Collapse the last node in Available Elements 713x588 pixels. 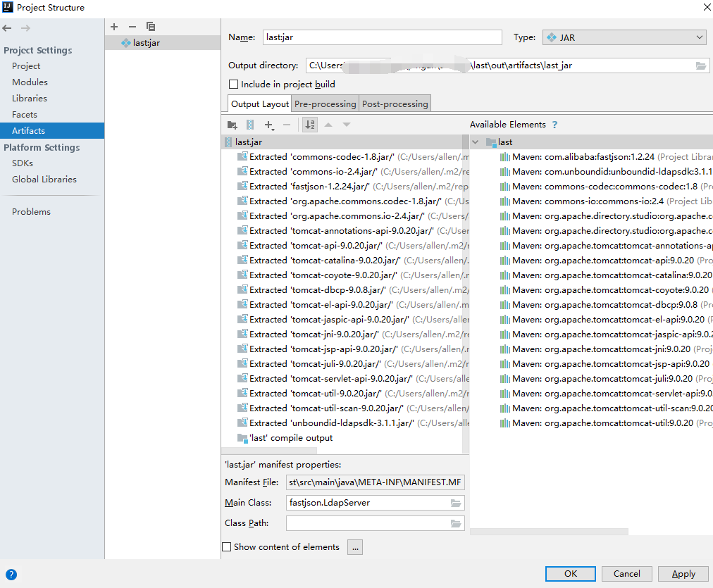coord(476,142)
